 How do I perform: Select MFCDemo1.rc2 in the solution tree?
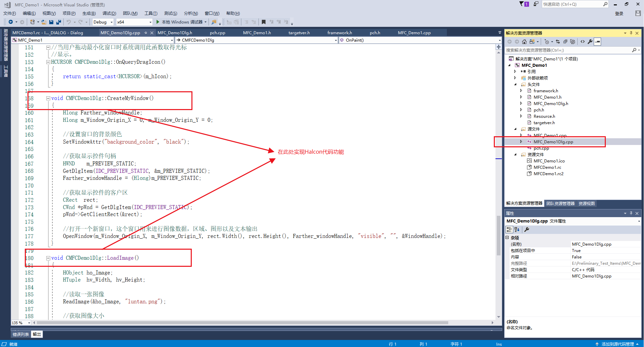pyautogui.click(x=548, y=174)
